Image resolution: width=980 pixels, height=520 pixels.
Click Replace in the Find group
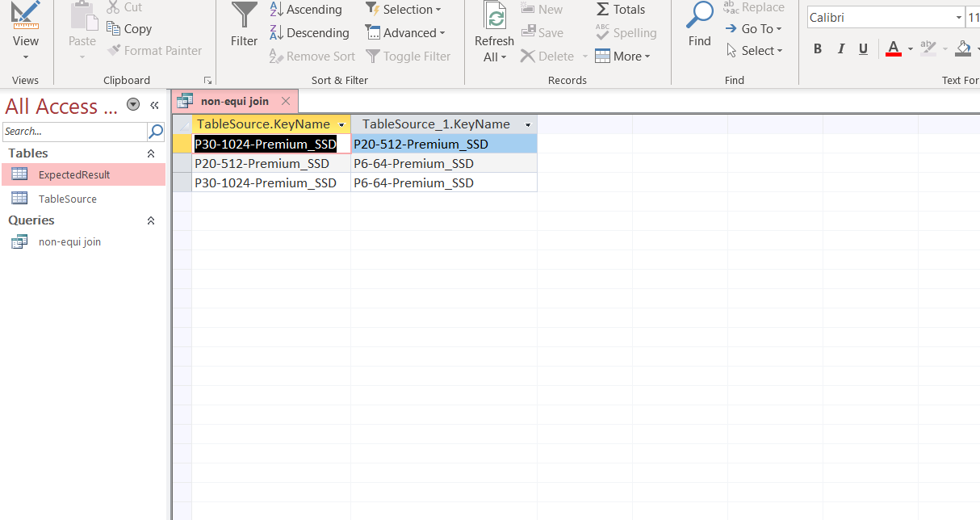point(754,7)
